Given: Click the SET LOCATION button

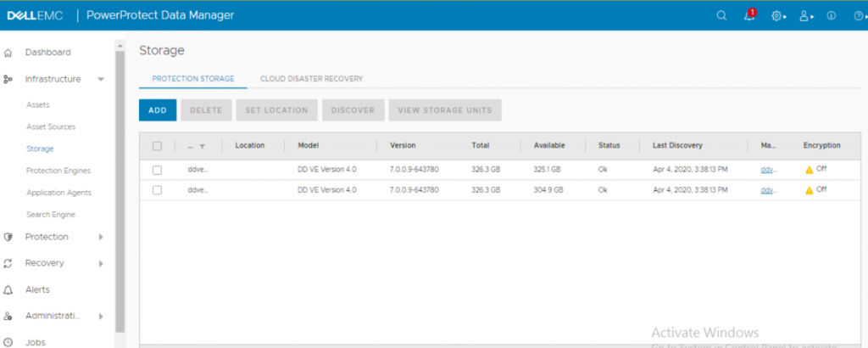Looking at the screenshot, I should coord(277,110).
